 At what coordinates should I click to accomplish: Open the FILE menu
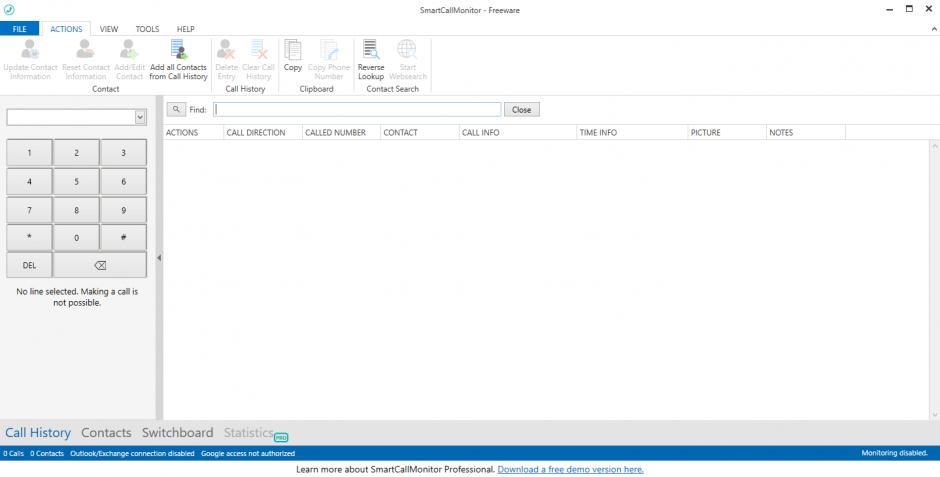[19, 29]
